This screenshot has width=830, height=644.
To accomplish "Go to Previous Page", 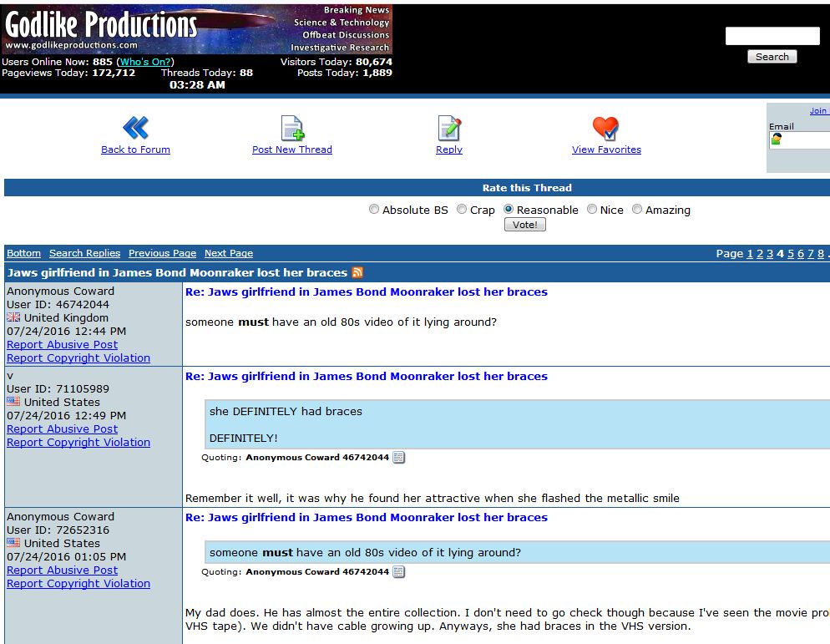I will [x=162, y=253].
